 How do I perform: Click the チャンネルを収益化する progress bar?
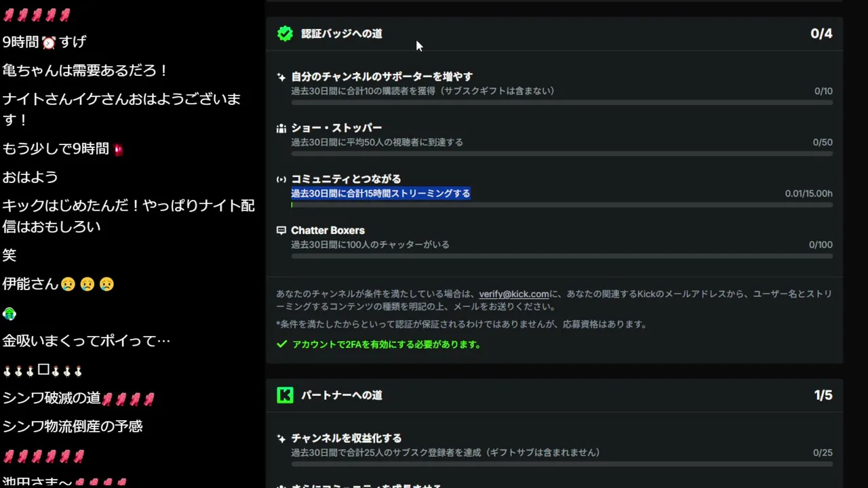(562, 464)
